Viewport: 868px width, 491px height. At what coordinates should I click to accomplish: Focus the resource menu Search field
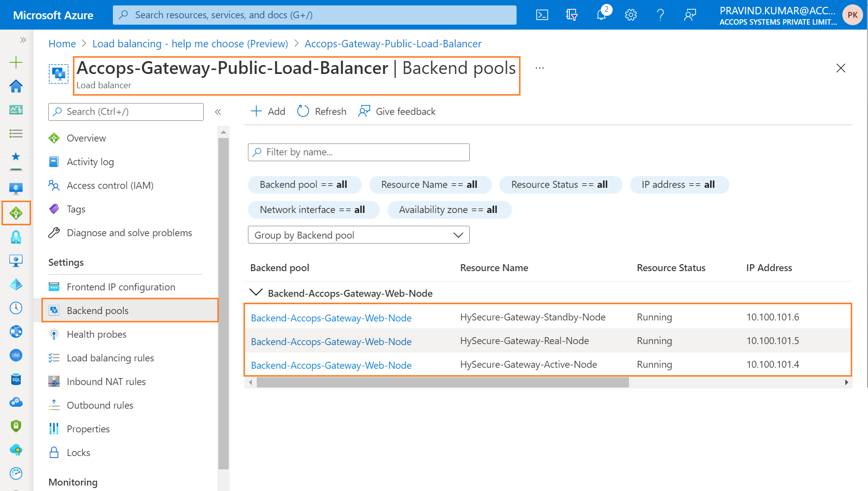[x=126, y=112]
